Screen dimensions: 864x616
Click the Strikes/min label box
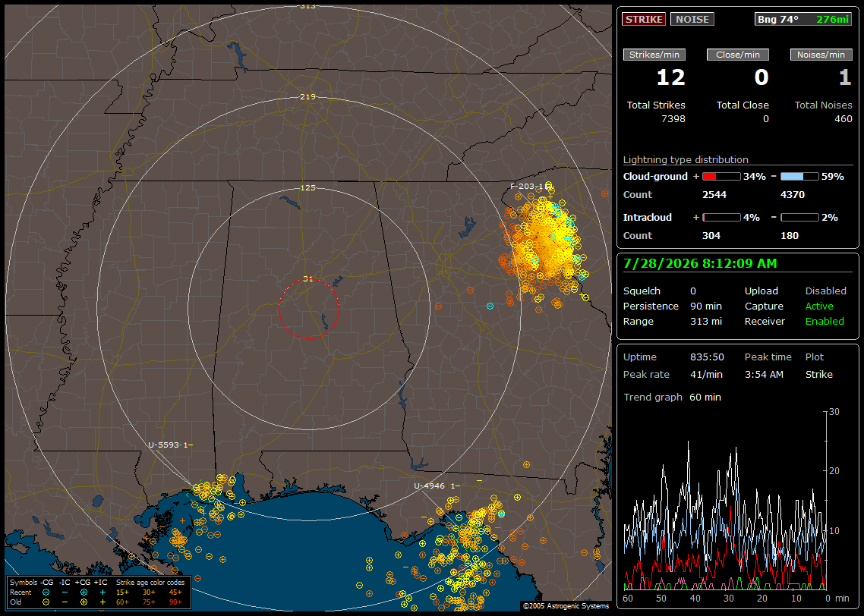pos(654,55)
